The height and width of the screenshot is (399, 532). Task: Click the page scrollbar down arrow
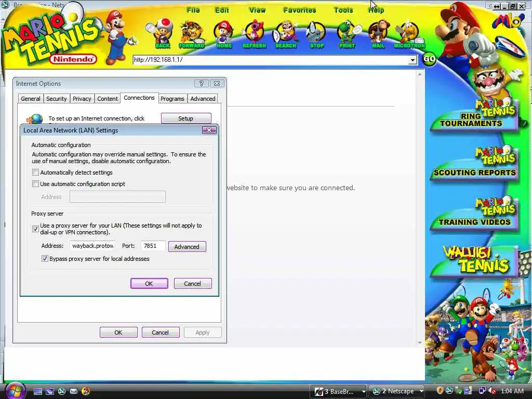click(420, 343)
